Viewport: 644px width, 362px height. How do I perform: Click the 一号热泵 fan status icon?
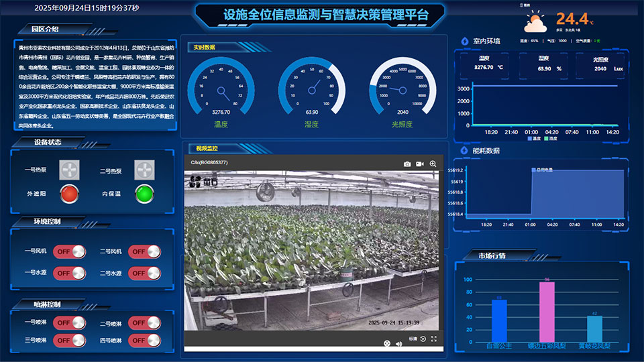68,170
